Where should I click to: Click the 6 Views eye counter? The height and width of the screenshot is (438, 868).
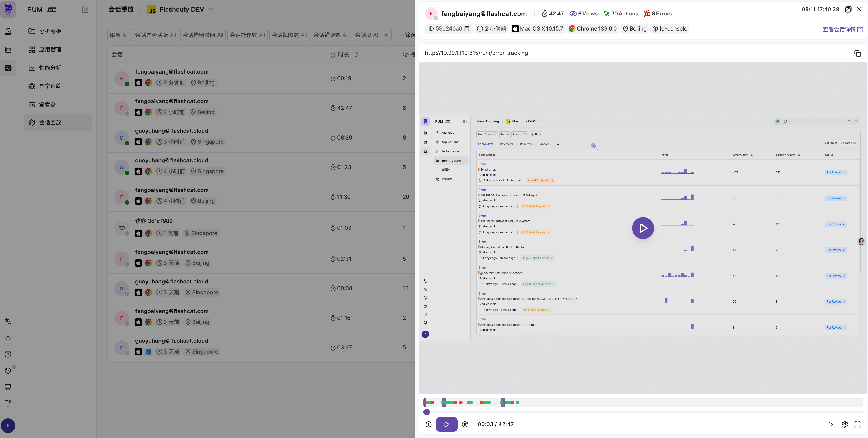584,13
